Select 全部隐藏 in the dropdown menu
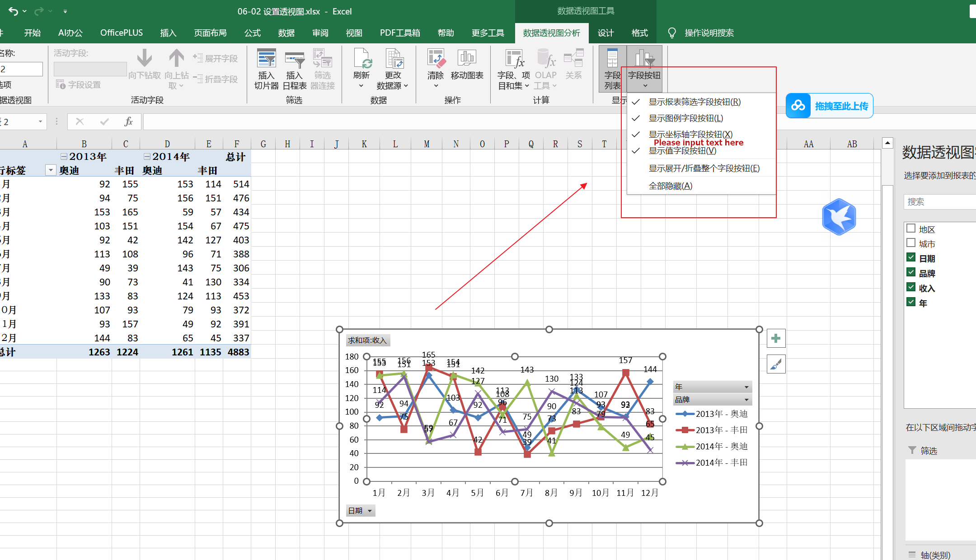The height and width of the screenshot is (560, 976). [x=670, y=186]
